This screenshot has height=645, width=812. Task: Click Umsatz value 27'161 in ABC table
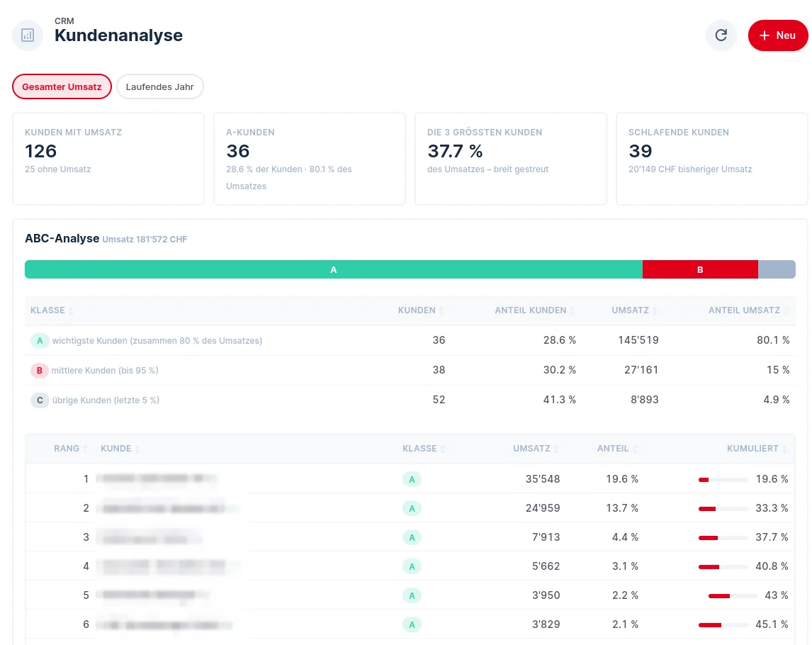pos(641,370)
